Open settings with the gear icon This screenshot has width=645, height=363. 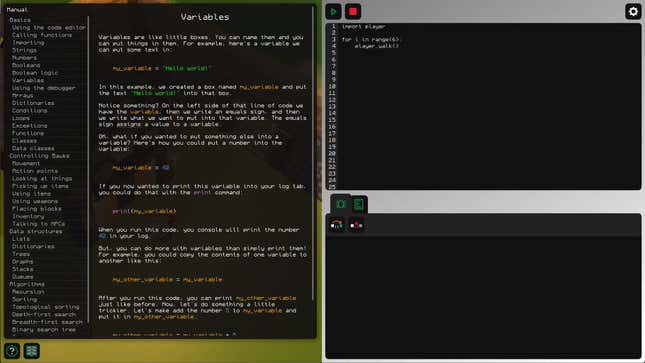633,12
